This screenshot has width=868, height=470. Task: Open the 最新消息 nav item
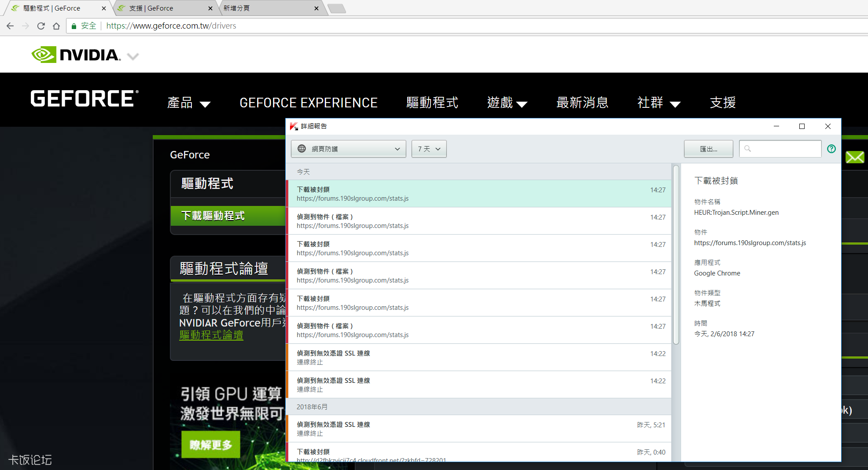(582, 103)
